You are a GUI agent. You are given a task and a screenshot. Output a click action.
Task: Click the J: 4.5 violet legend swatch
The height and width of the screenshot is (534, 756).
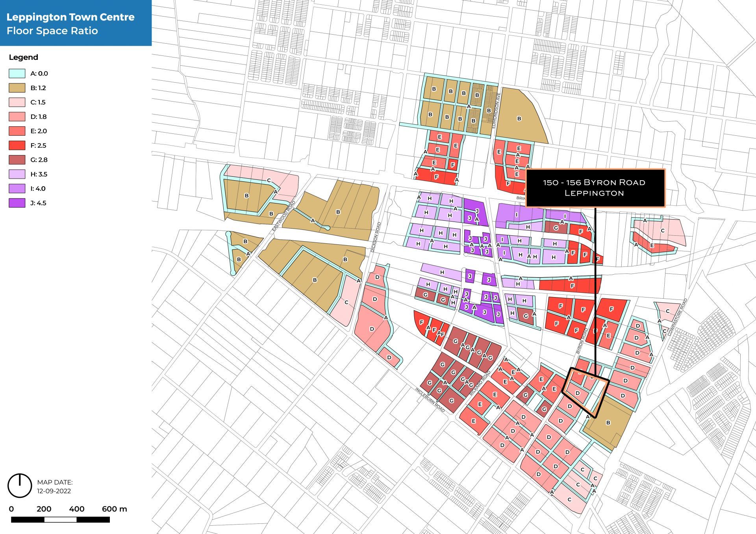(17, 203)
